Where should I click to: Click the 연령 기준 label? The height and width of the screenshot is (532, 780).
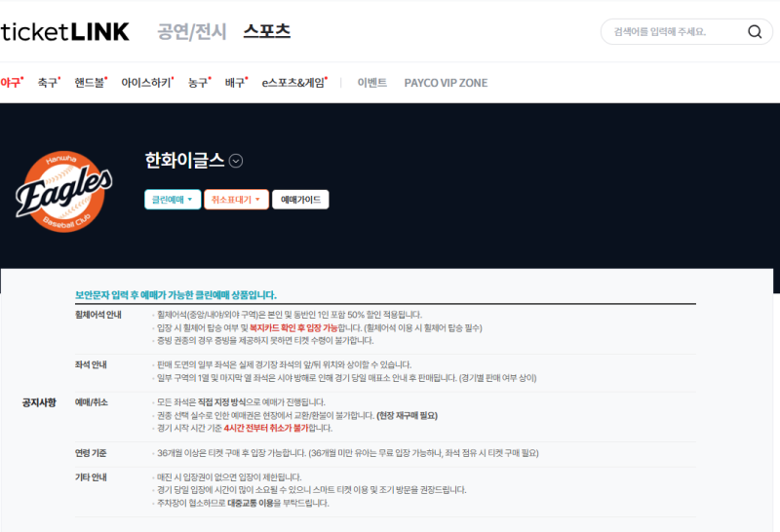(x=91, y=453)
